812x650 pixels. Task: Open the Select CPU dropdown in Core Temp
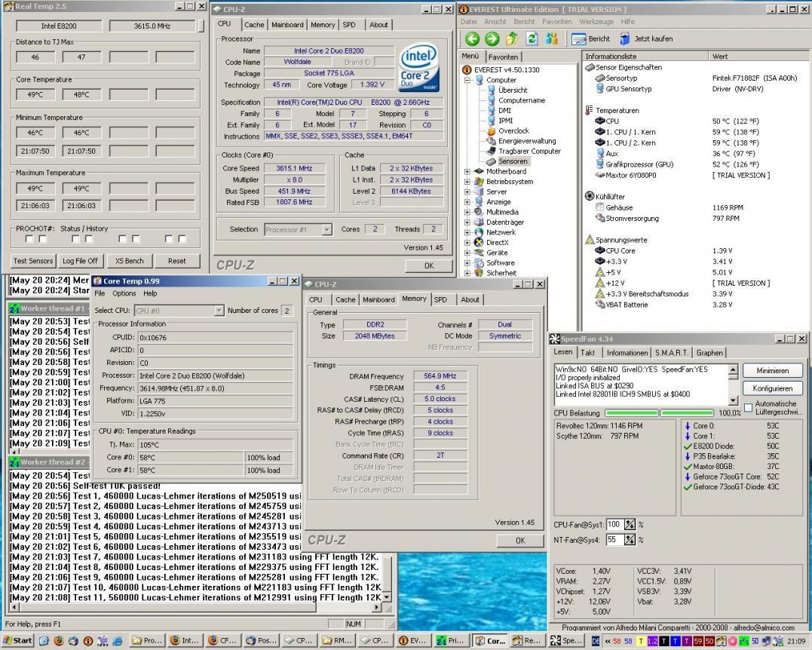[x=219, y=311]
